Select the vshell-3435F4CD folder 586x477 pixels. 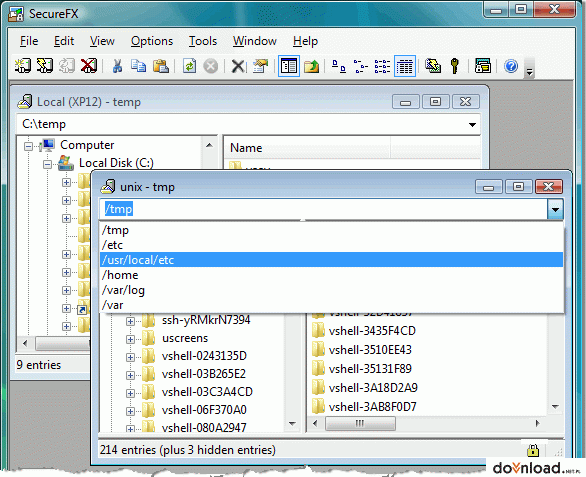[x=372, y=330]
